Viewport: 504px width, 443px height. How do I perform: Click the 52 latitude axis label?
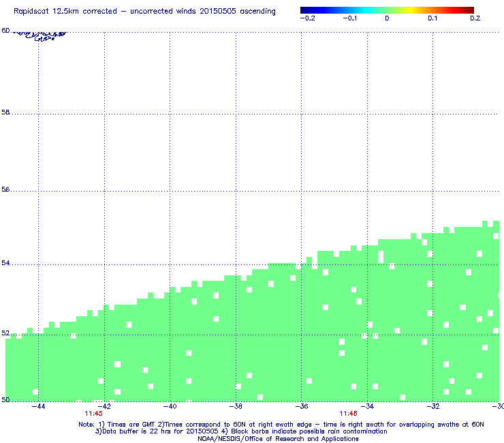click(x=5, y=333)
